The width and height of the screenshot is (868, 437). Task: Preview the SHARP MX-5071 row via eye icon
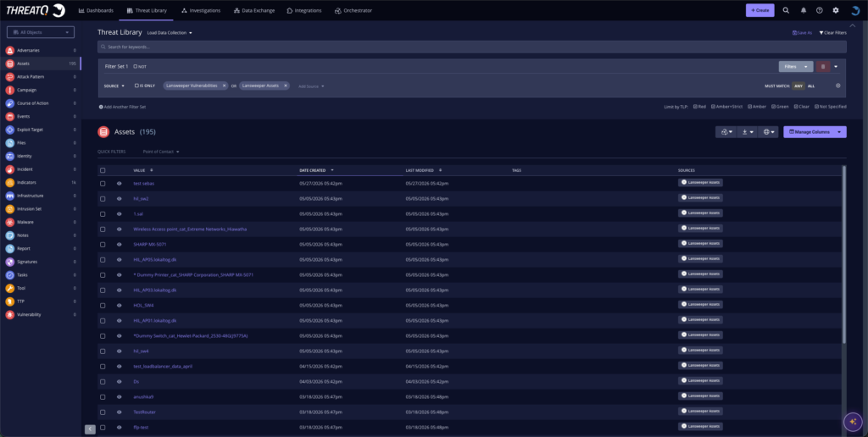[119, 244]
